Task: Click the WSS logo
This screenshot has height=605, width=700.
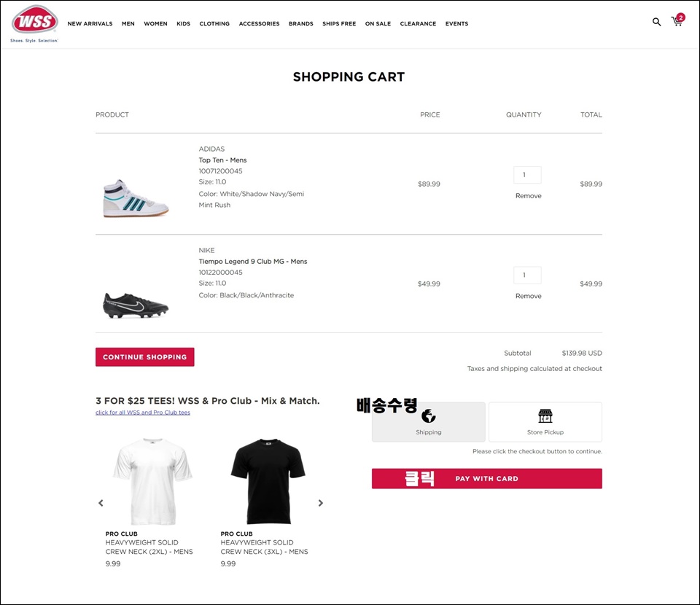Action: tap(34, 23)
